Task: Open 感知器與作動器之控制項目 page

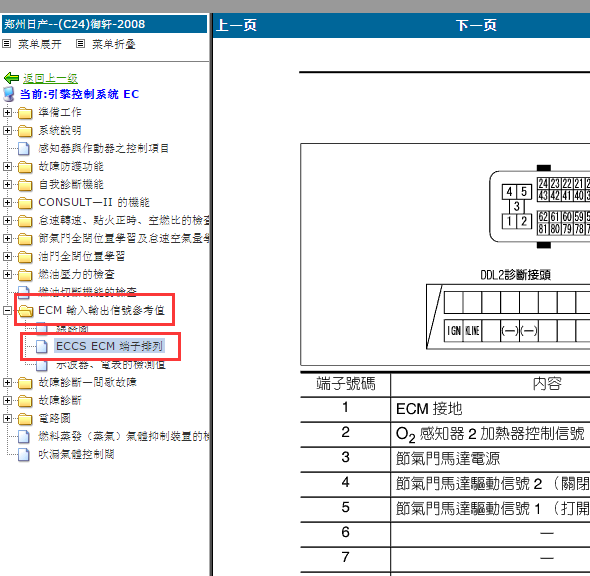Action: [x=103, y=148]
